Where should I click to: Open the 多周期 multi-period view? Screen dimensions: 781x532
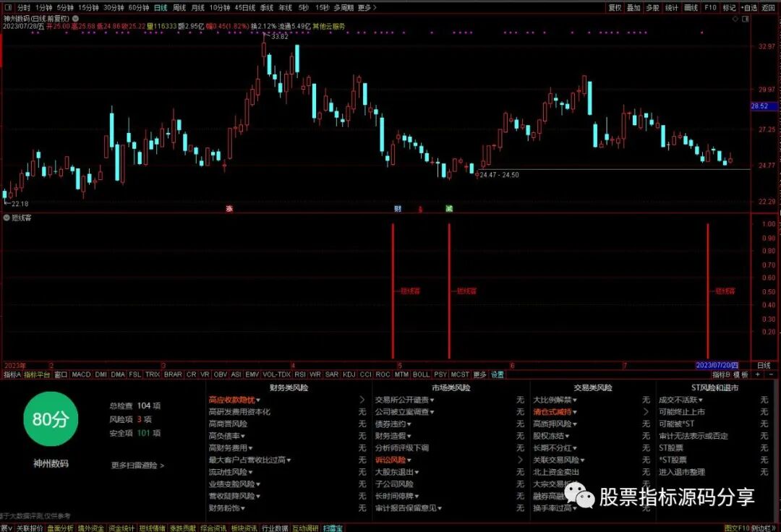[x=343, y=7]
